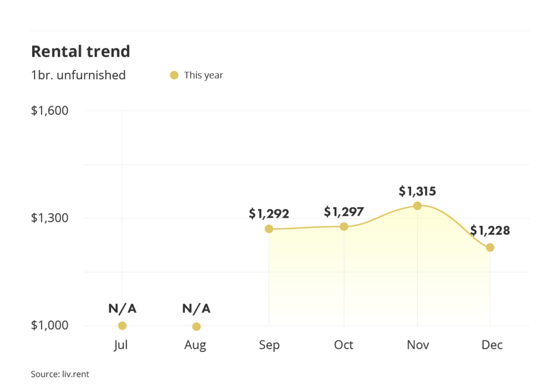Click the $1,292 price label
560x392 pixels.
coord(269,214)
